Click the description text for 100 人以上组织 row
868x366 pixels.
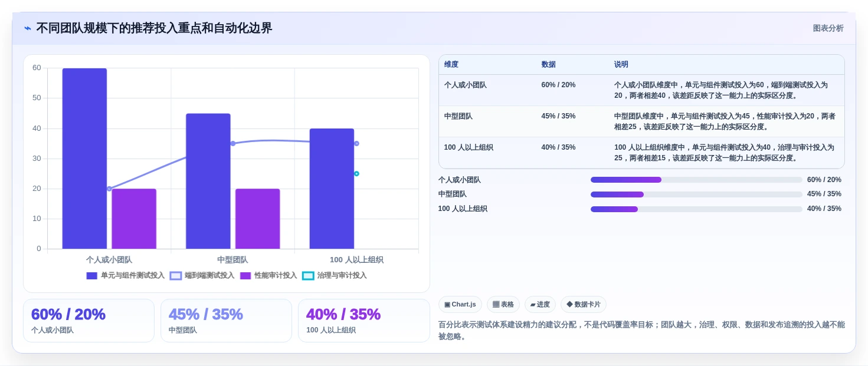coord(724,153)
